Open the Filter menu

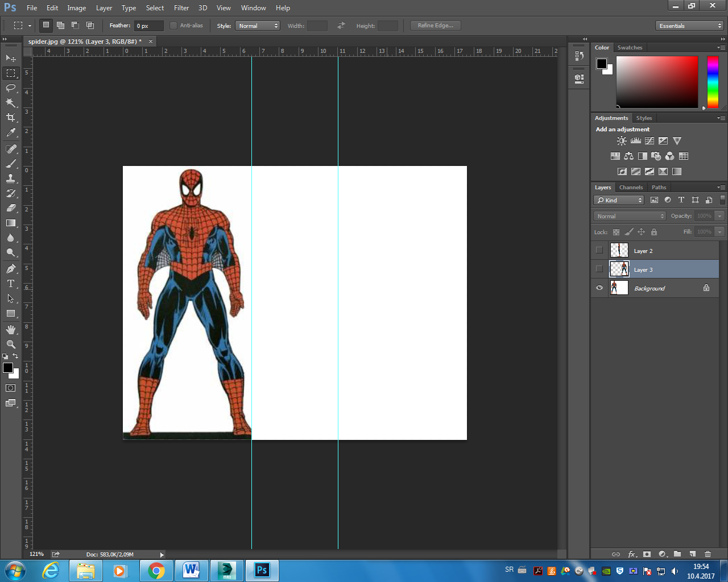point(181,8)
